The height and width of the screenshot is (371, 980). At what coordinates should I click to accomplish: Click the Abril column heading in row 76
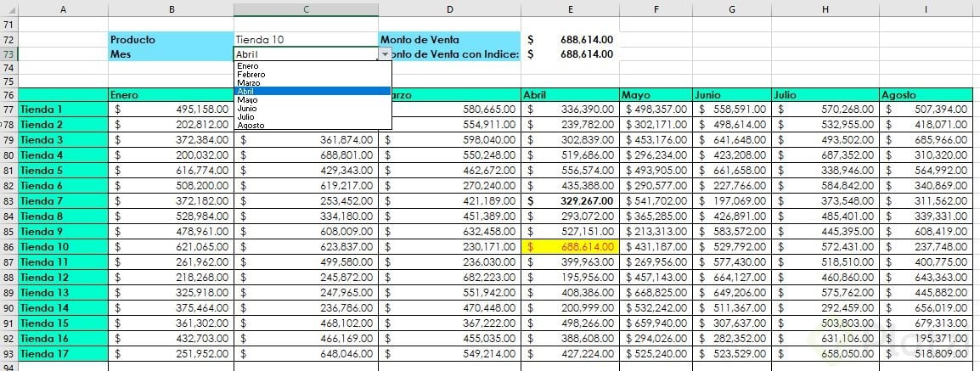(570, 96)
